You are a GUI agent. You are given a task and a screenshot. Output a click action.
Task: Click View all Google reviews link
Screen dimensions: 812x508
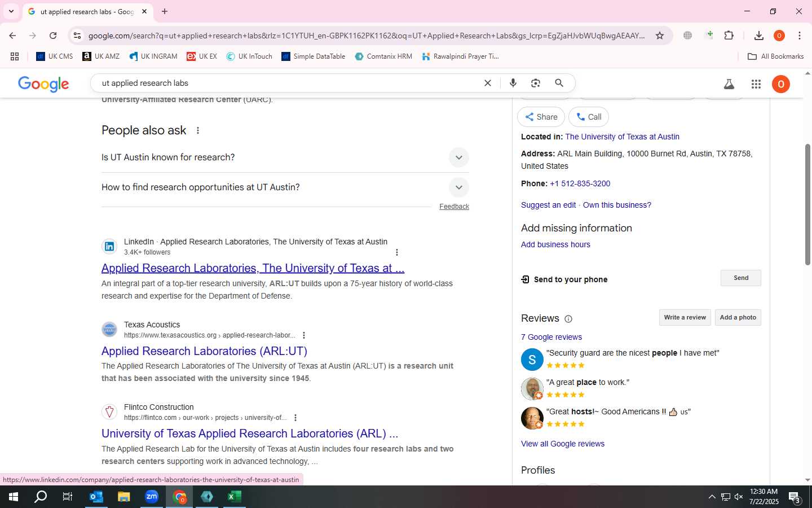[x=563, y=444]
